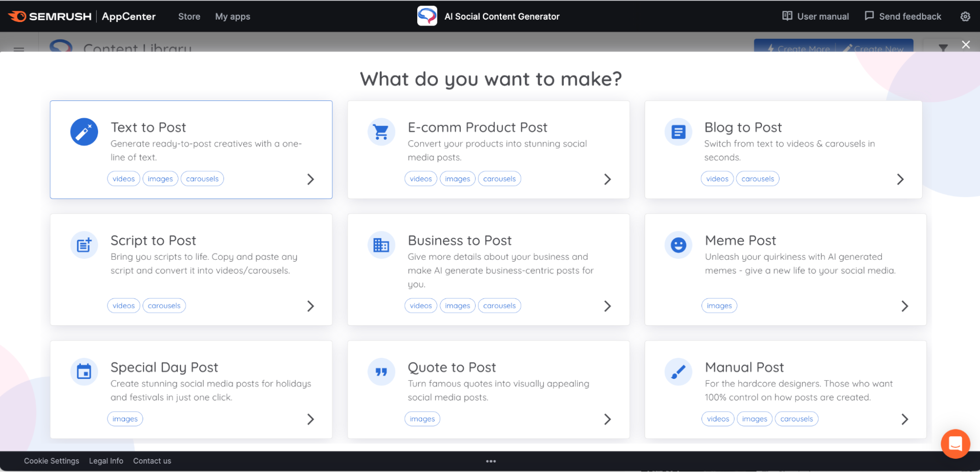Select the Business to Post building icon
This screenshot has width=980, height=472.
(x=381, y=245)
